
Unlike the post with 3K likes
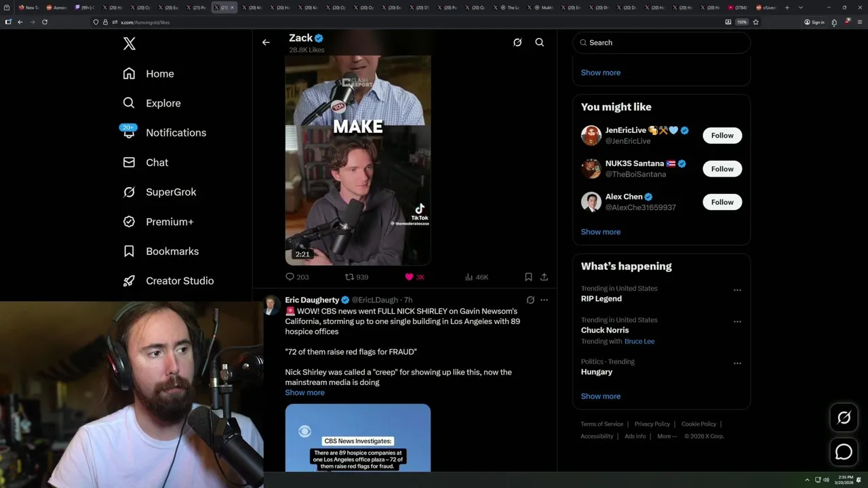click(x=414, y=277)
